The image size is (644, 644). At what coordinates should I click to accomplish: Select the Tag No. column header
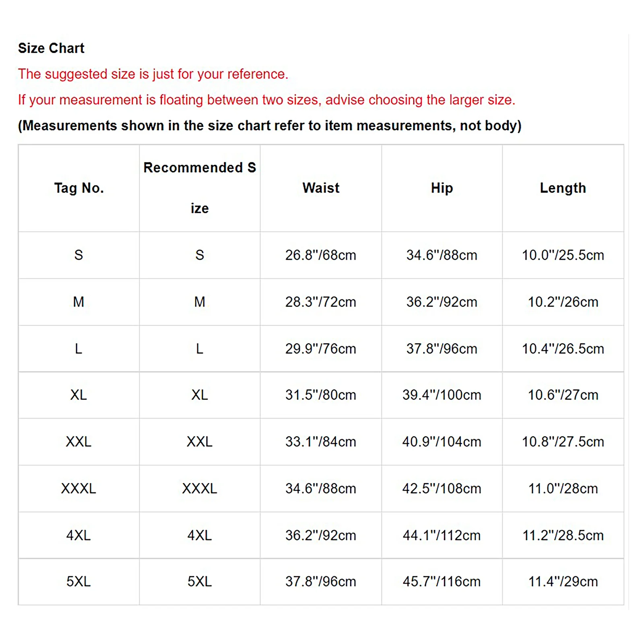pyautogui.click(x=79, y=188)
